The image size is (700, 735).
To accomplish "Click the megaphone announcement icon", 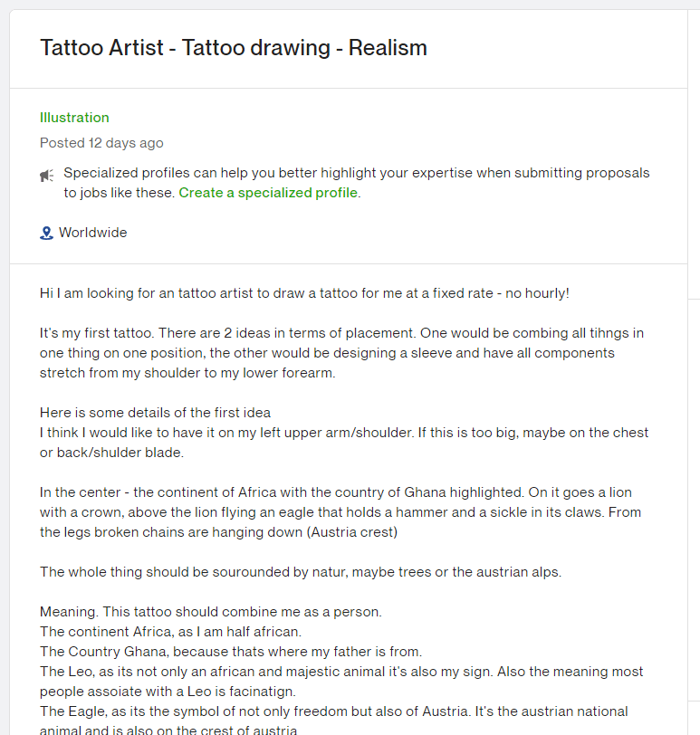I will pos(47,175).
